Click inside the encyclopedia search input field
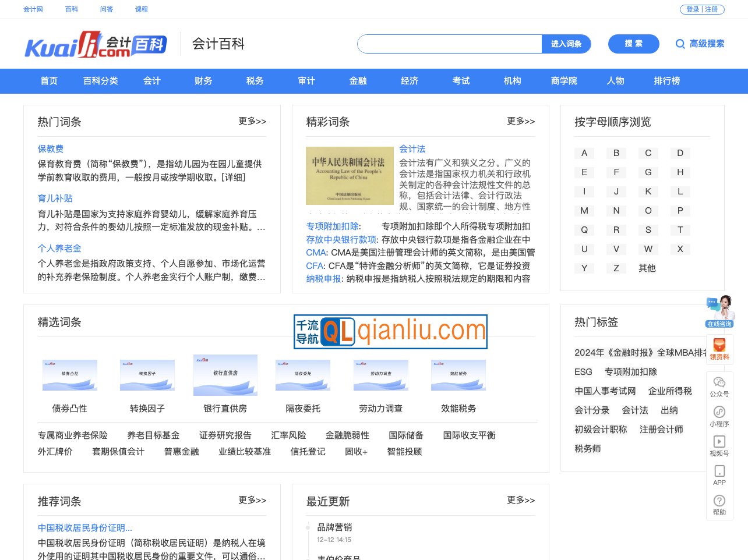This screenshot has height=560, width=748. point(449,44)
